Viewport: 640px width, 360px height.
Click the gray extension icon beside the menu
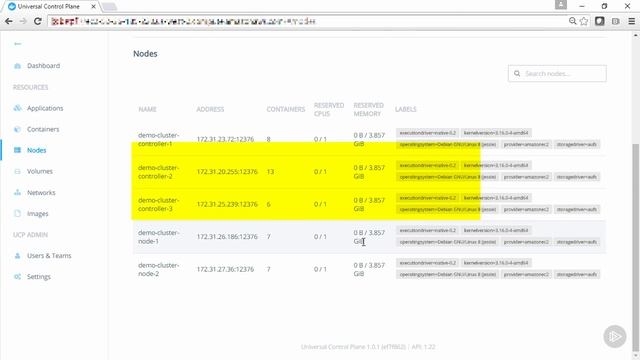[x=616, y=21]
